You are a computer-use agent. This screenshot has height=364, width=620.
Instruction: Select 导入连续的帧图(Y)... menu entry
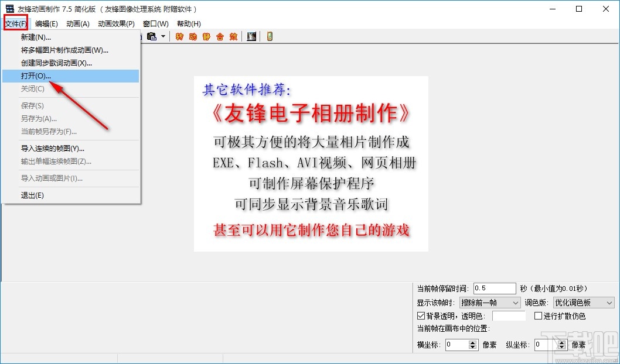click(71, 149)
